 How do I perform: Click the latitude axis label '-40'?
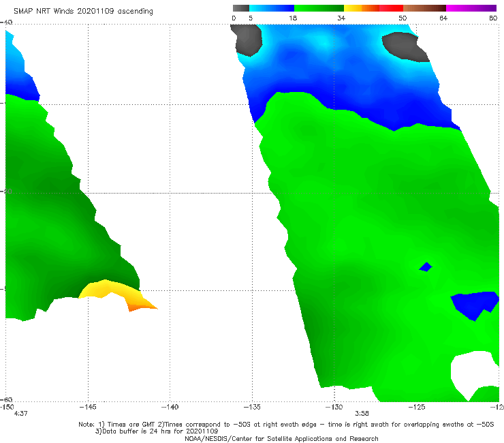pyautogui.click(x=6, y=22)
